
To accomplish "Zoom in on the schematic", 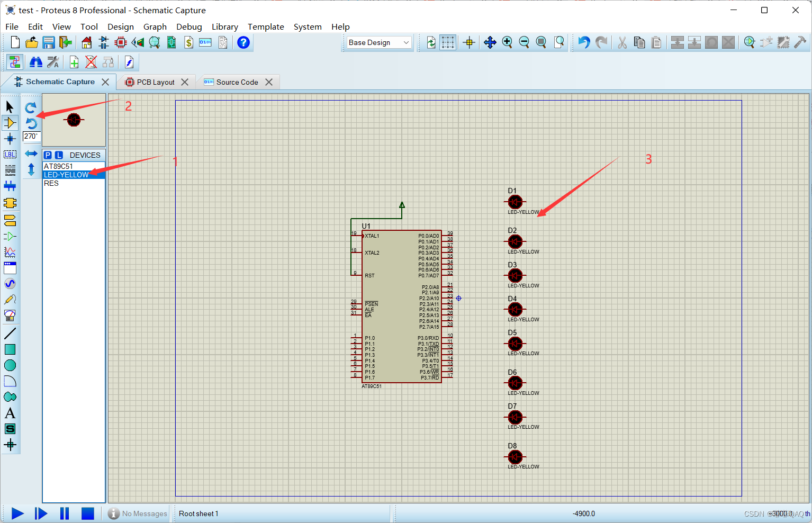I will (507, 42).
